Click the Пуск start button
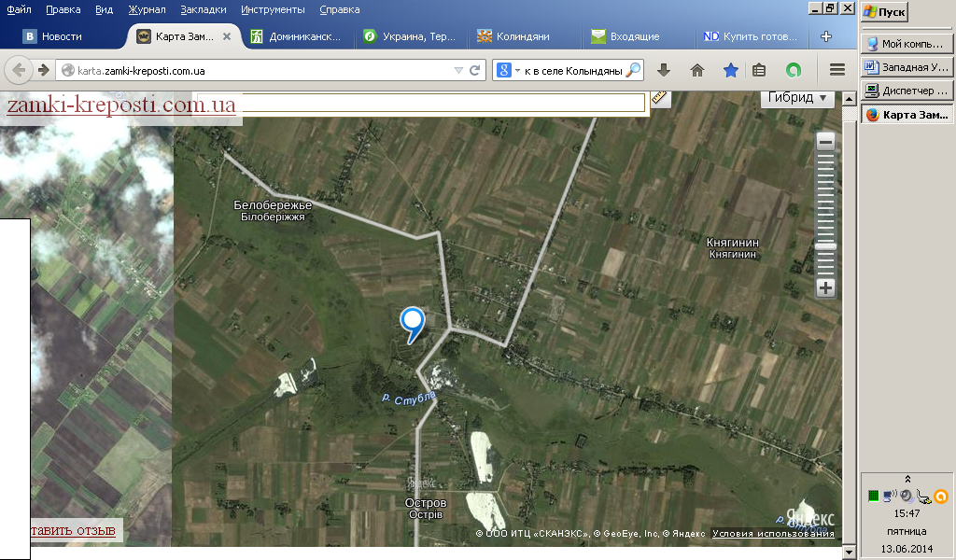The image size is (956, 560). 885,11
